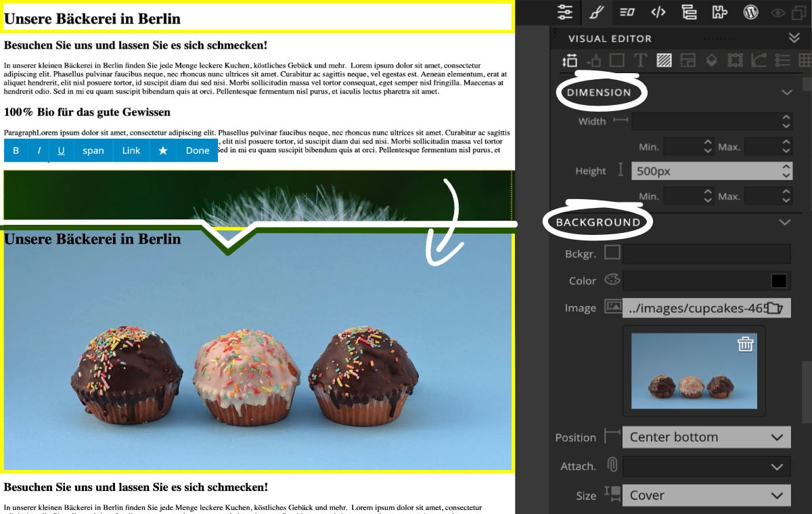Toggle bold with B button

(x=16, y=150)
